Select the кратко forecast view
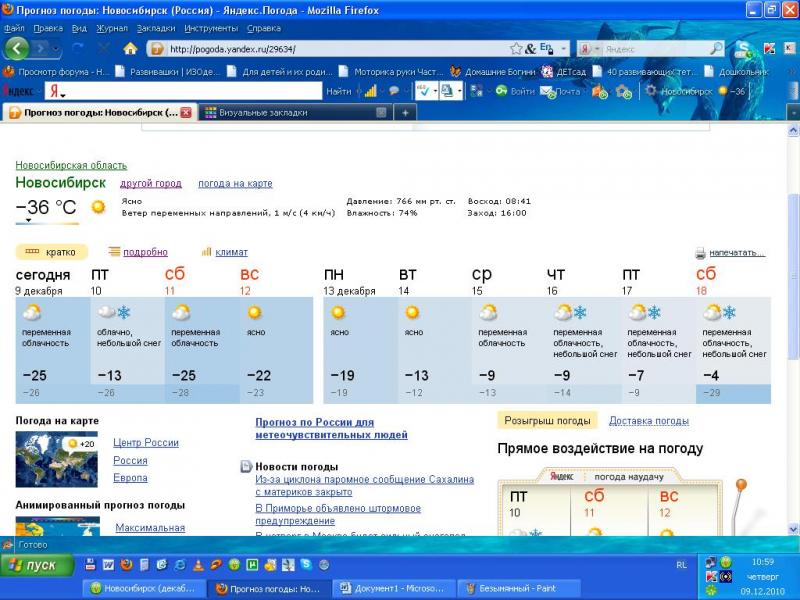The width and height of the screenshot is (800, 600). tap(52, 252)
